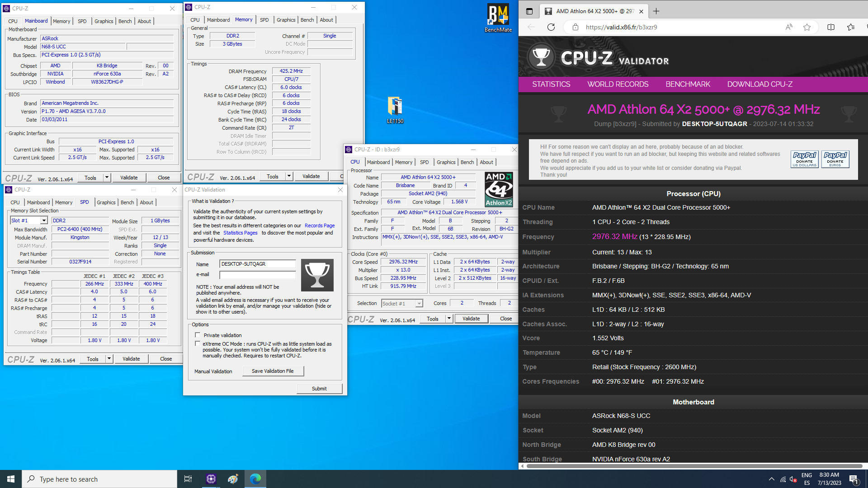Refresh the browser page
Screen dimensions: 868x488
coord(551,27)
